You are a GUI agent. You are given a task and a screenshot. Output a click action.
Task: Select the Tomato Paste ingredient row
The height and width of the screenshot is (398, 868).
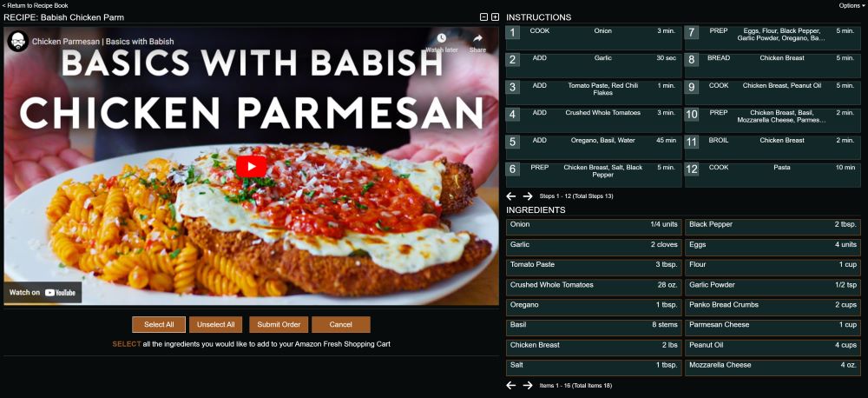point(594,267)
